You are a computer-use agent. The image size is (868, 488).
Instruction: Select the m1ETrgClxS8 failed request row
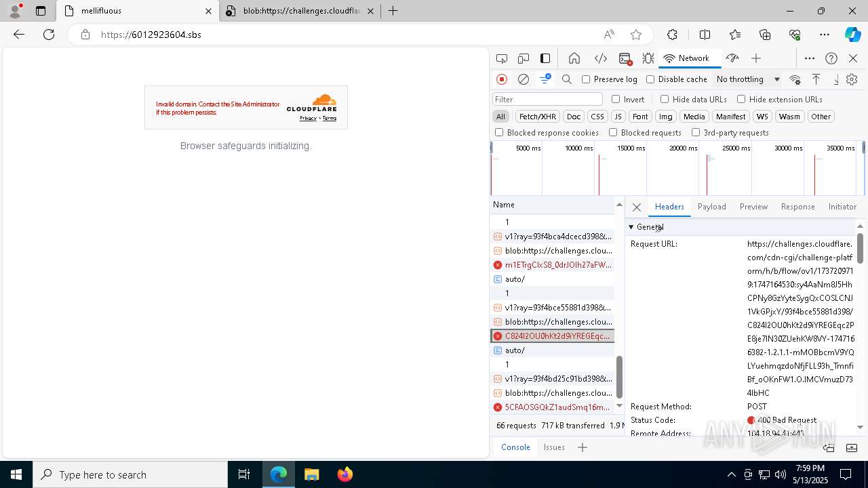(x=553, y=265)
